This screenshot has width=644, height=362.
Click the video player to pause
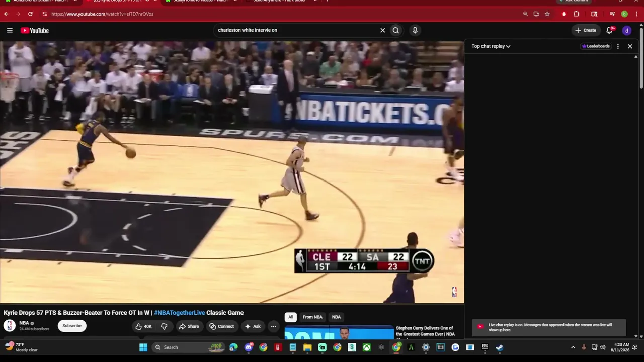click(232, 172)
